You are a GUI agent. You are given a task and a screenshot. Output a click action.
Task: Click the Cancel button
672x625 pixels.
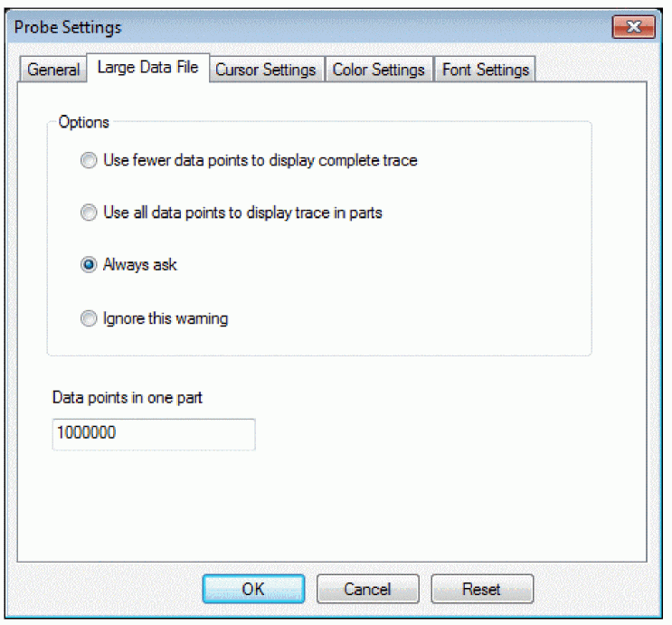tap(368, 589)
